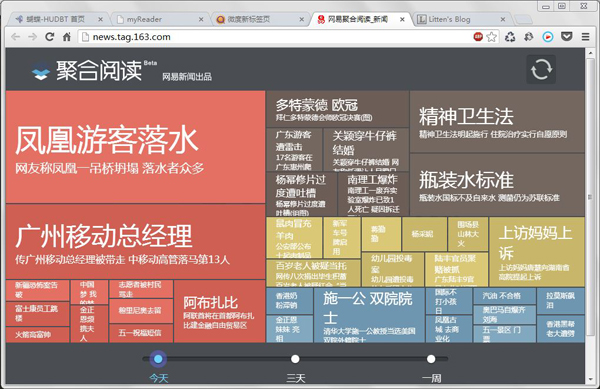Click the 聚合阅读 layered logo icon
The height and width of the screenshot is (389, 600).
pyautogui.click(x=40, y=72)
